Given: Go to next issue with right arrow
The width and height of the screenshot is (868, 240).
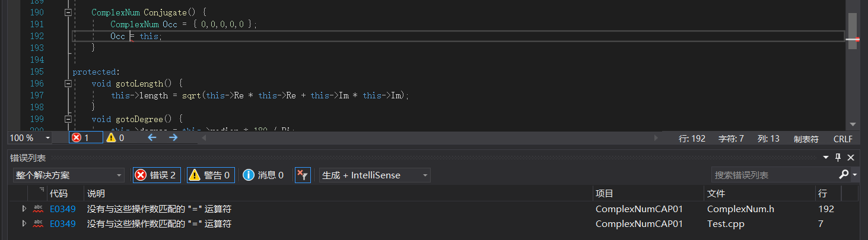Looking at the screenshot, I should tap(173, 137).
